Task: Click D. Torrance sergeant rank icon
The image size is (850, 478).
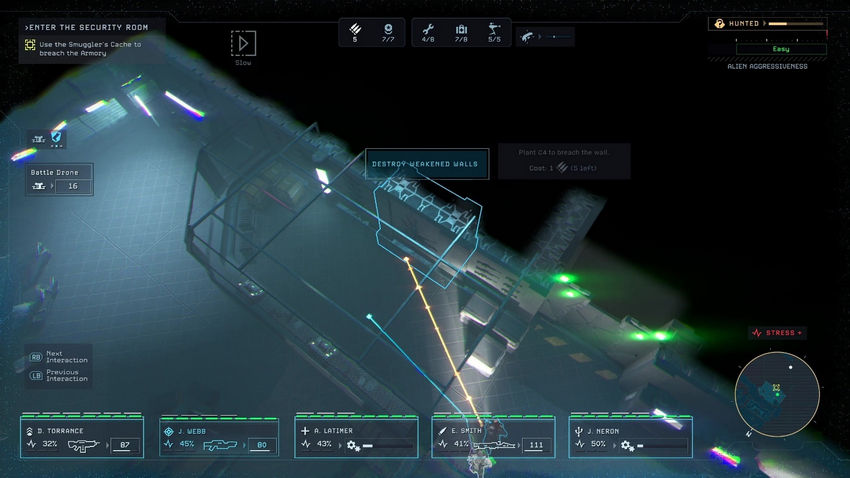Action: (29, 431)
